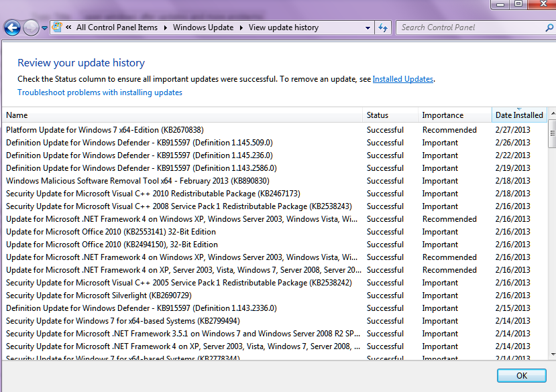Go to Windows Update breadcrumb

pos(203,27)
